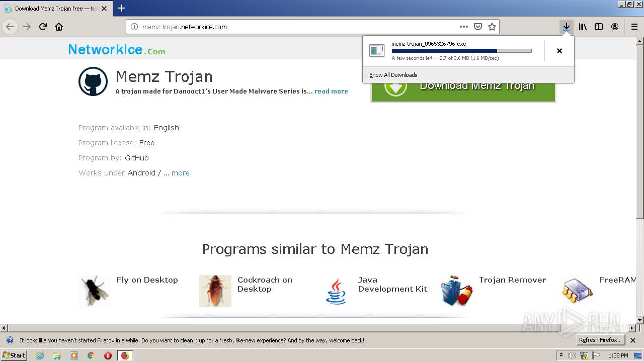The image size is (644, 362).
Task: Open Trojan Remover program link
Action: (512, 280)
